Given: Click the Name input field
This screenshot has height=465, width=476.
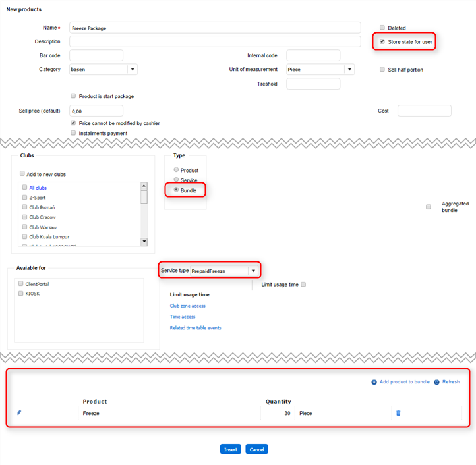Looking at the screenshot, I should click(215, 28).
